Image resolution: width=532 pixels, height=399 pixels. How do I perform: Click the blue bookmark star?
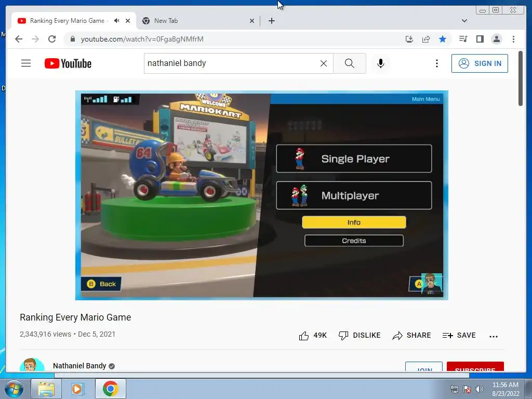pos(443,39)
